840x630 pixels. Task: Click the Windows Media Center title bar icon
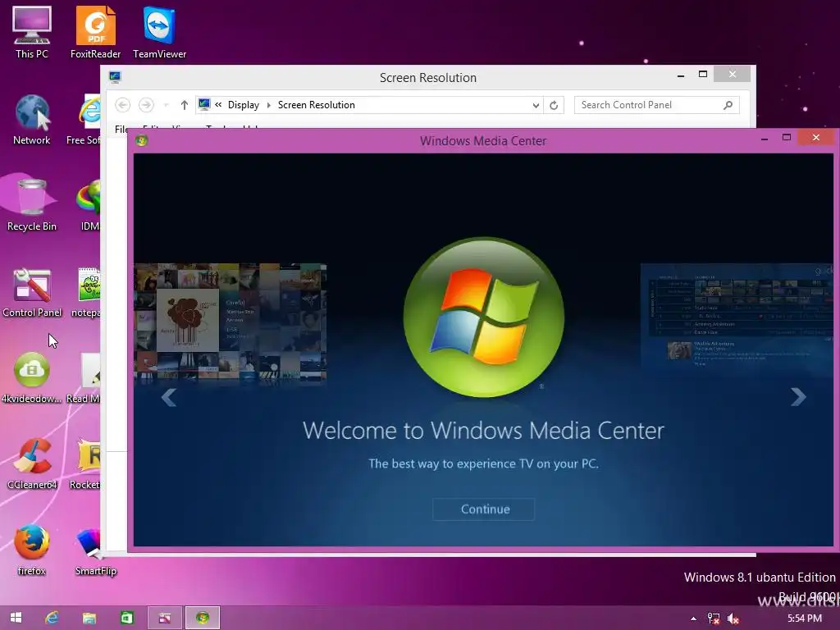point(141,141)
